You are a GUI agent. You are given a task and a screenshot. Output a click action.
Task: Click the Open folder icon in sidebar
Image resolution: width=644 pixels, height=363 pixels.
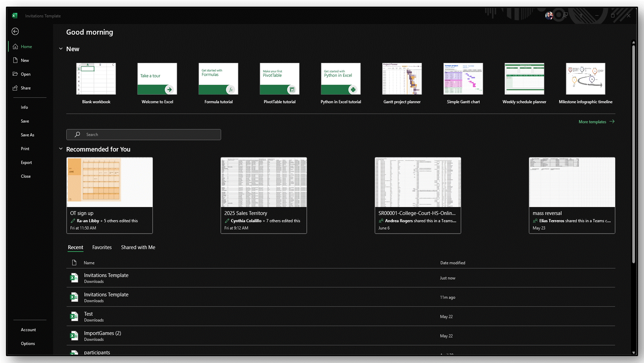click(x=15, y=74)
